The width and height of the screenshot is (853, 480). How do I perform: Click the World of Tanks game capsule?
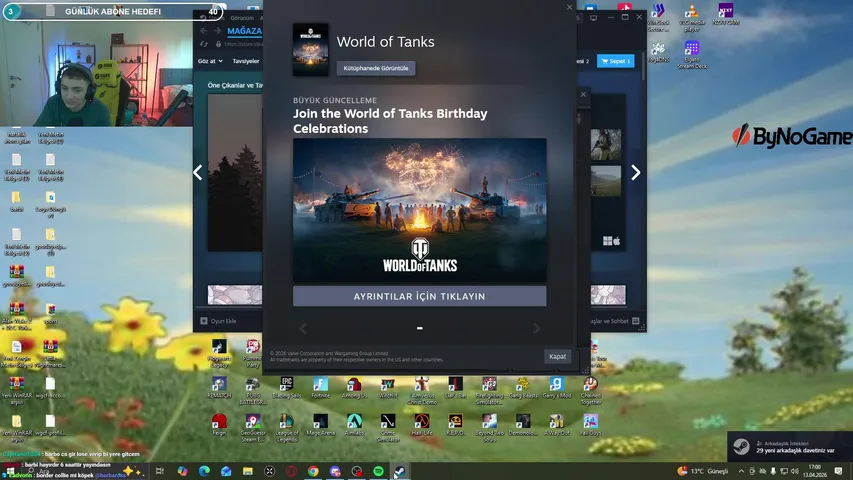(x=311, y=50)
